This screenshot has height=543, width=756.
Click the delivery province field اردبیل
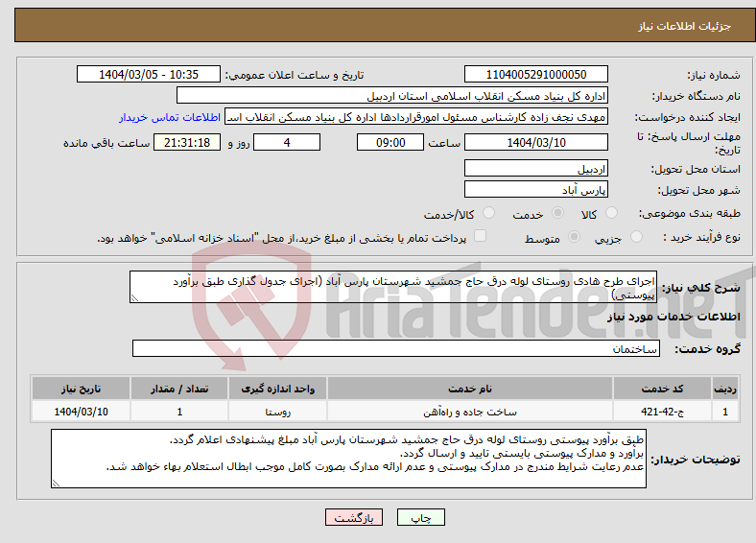click(x=536, y=168)
